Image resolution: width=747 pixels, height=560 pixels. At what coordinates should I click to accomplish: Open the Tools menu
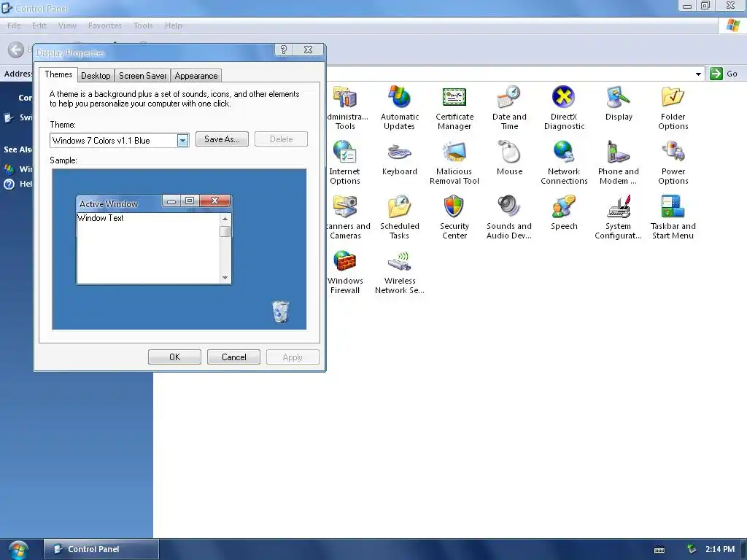(143, 26)
